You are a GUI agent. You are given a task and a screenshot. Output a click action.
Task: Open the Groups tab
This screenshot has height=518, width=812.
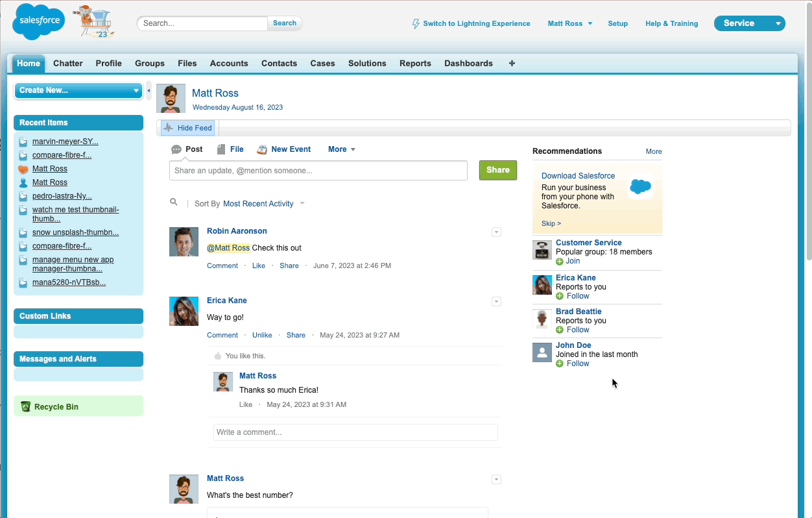tap(150, 63)
